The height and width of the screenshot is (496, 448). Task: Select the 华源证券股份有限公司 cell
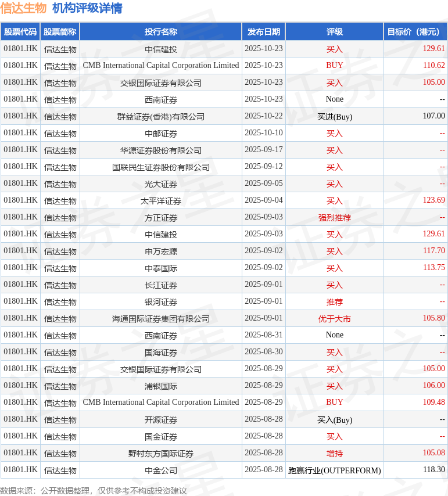(161, 150)
